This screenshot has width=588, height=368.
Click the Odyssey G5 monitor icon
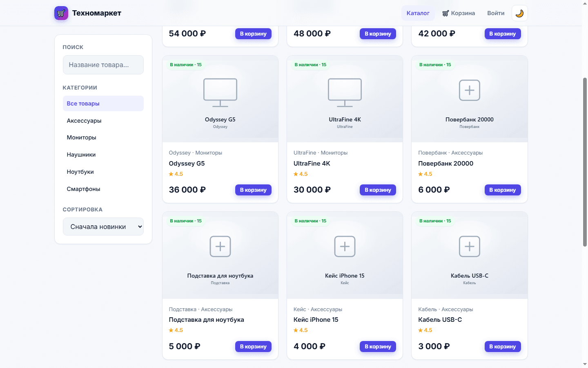tap(220, 92)
